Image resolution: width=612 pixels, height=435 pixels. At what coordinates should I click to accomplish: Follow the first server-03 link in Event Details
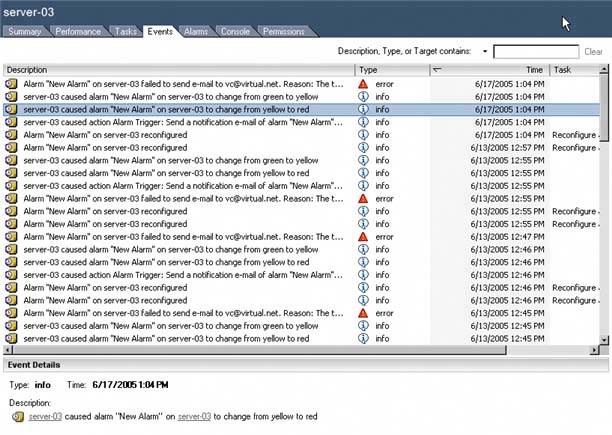[45, 416]
